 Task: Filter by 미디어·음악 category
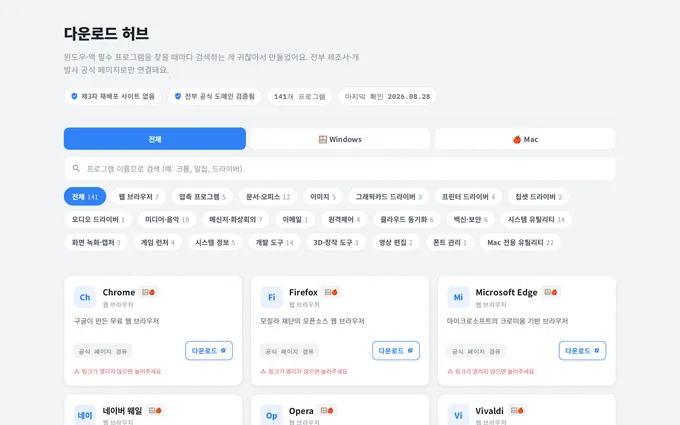[x=167, y=219]
